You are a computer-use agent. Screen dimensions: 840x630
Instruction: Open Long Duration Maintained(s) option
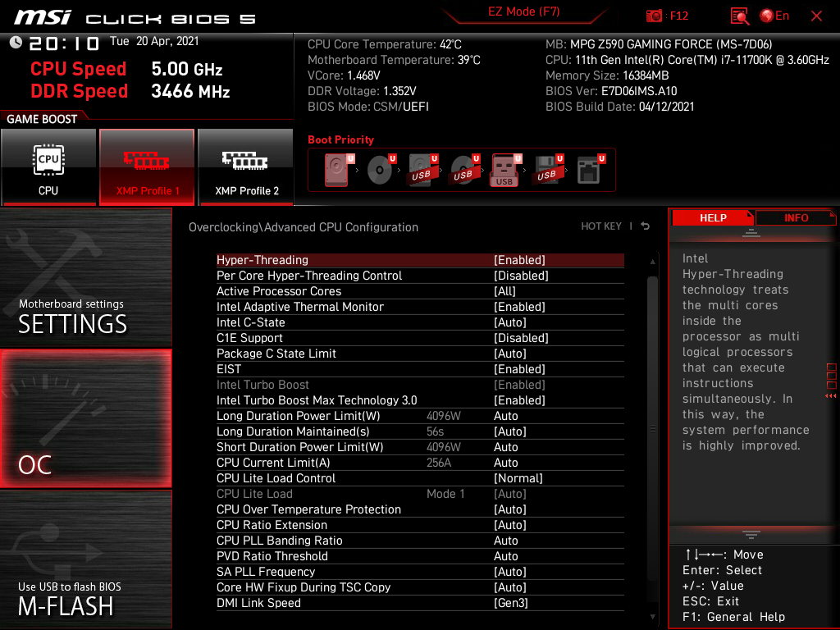(x=420, y=431)
